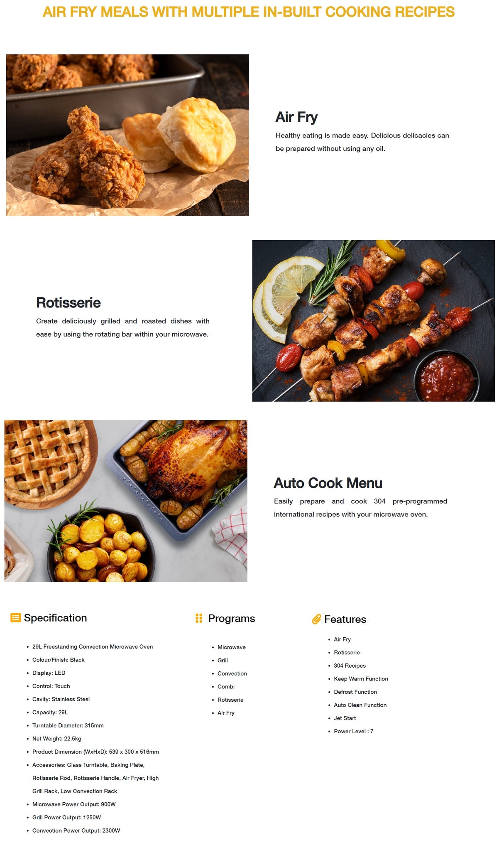Image resolution: width=504 pixels, height=850 pixels.
Task: Click the Specification section title
Action: coord(55,618)
